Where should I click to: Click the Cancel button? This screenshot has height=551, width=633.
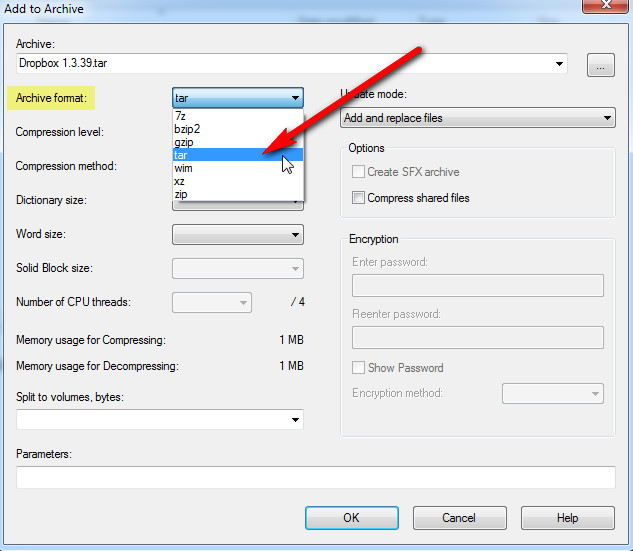point(459,518)
